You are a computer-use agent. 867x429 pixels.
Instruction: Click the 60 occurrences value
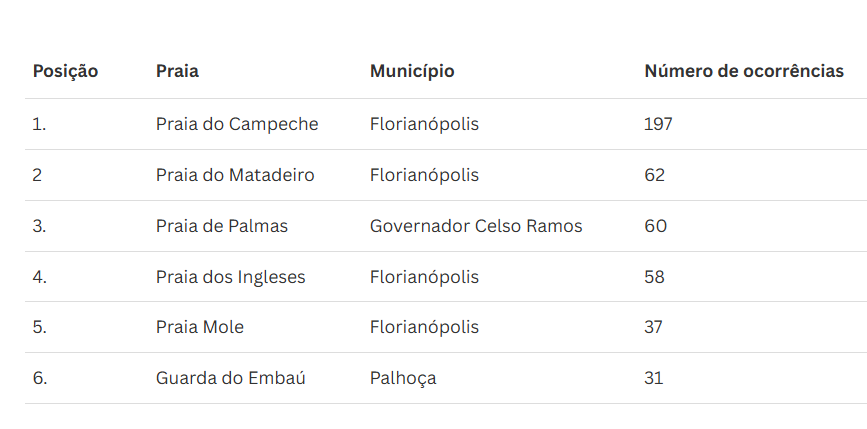pos(655,226)
